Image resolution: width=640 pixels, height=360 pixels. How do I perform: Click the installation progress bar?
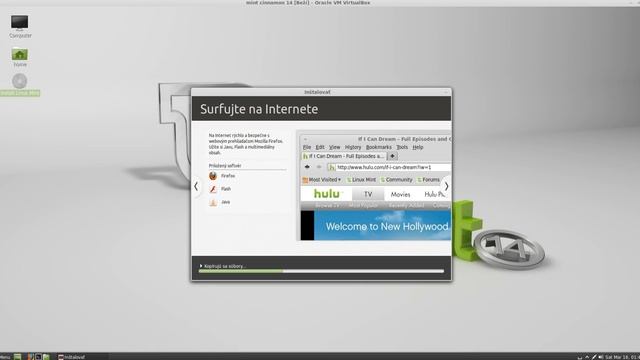click(321, 271)
